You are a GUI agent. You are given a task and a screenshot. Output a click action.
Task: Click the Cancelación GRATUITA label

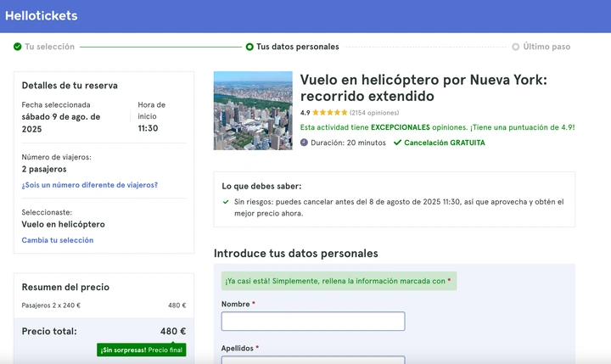click(x=445, y=143)
